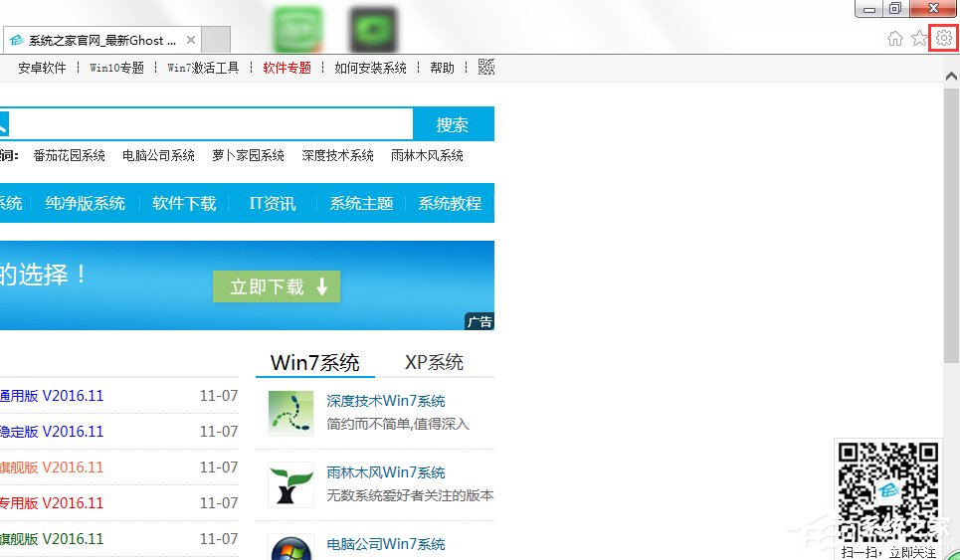The height and width of the screenshot is (560, 960).
Task: Select the 纯净版系统 navigation item
Action: click(x=86, y=203)
